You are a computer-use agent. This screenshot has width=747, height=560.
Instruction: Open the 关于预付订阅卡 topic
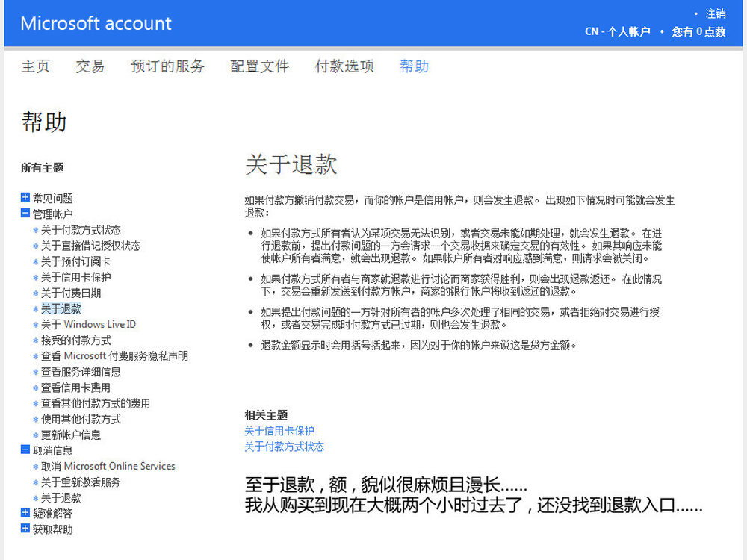pos(75,261)
